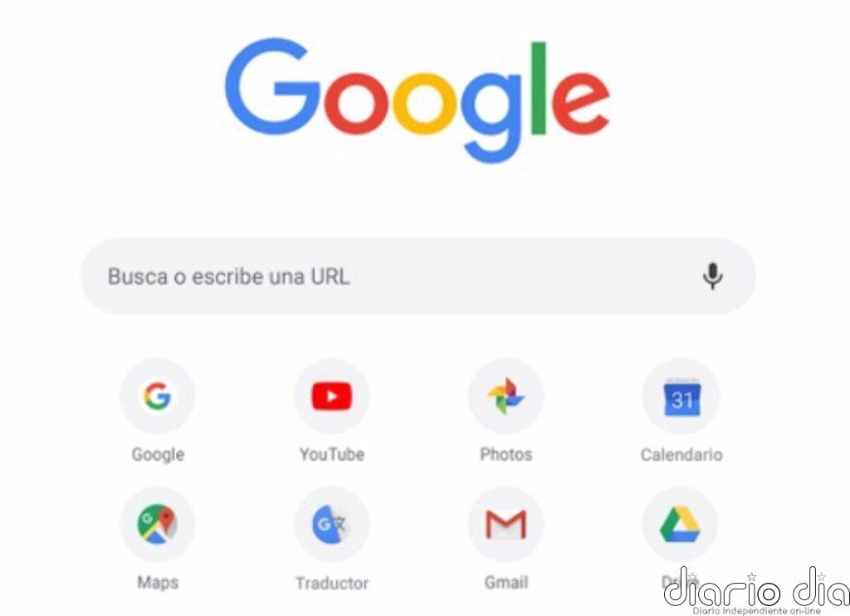Launch the Photos pinwheel icon
This screenshot has width=850, height=616.
tap(506, 396)
